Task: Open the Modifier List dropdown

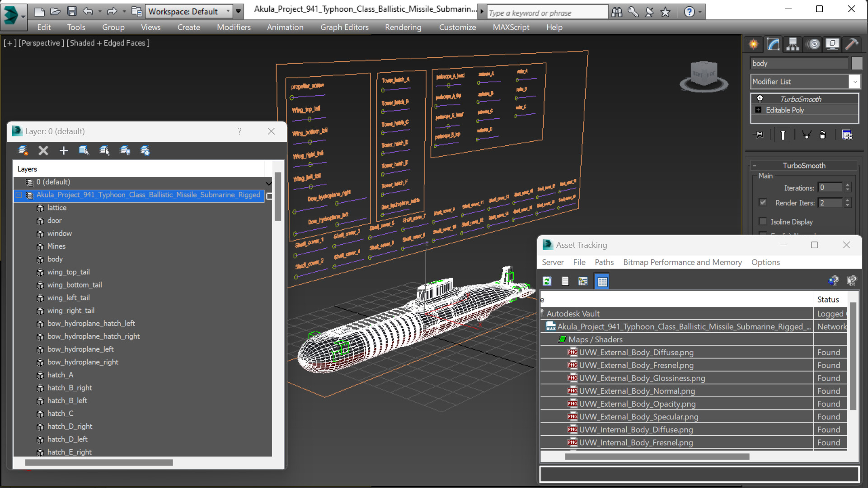Action: (854, 82)
